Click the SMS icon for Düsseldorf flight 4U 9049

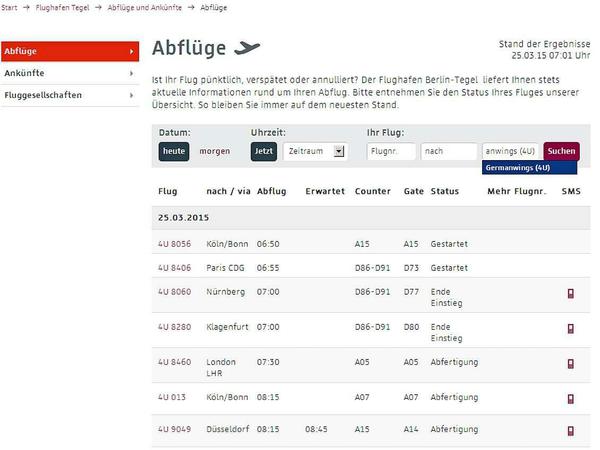click(571, 431)
